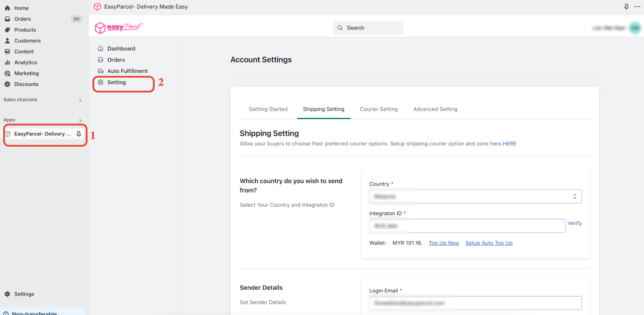Click the Customers person icon
Image resolution: width=644 pixels, height=315 pixels.
7,41
